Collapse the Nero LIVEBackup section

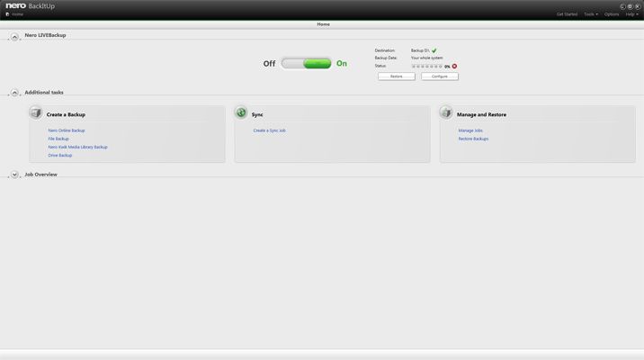[x=14, y=37]
